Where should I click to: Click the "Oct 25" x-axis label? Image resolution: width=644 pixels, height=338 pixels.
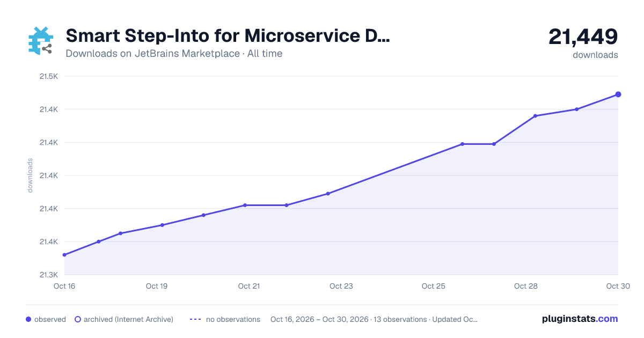click(x=434, y=286)
